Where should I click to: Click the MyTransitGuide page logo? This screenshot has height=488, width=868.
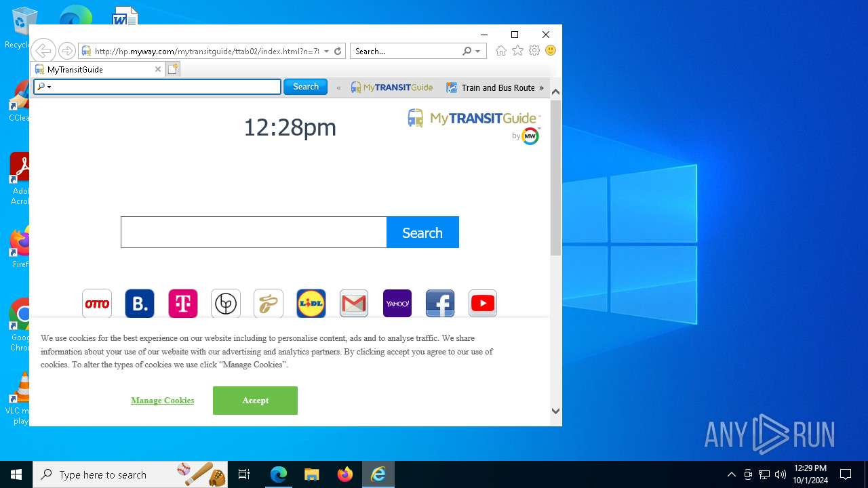(x=473, y=119)
